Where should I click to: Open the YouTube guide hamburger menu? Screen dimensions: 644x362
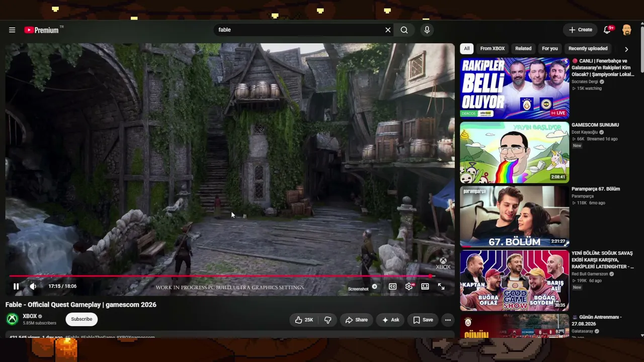pyautogui.click(x=12, y=30)
